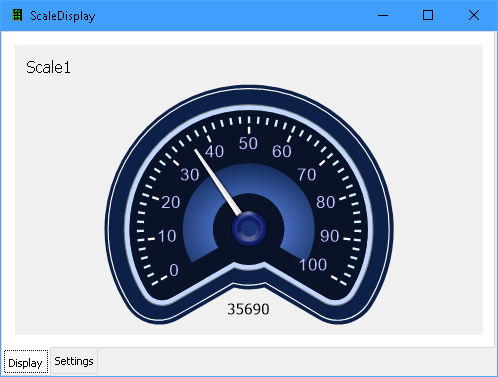Open the Settings tab
Screen dimensions: 498x377
click(74, 361)
